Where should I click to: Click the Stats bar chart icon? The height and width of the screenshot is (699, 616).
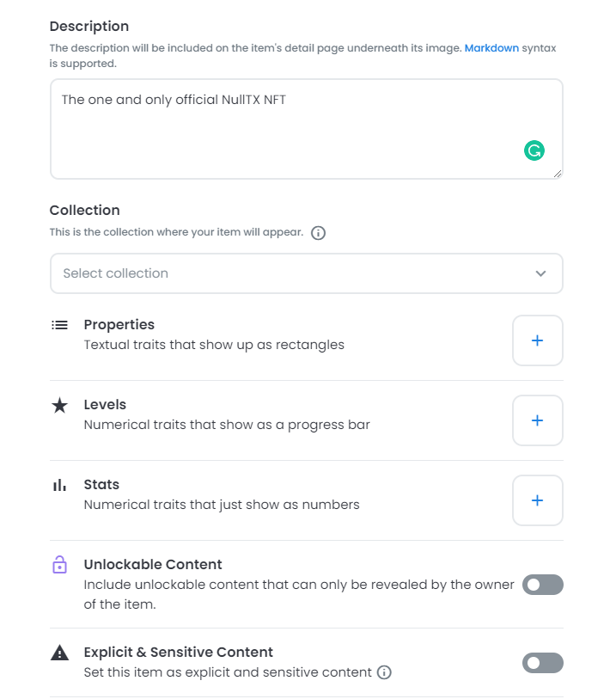(59, 484)
